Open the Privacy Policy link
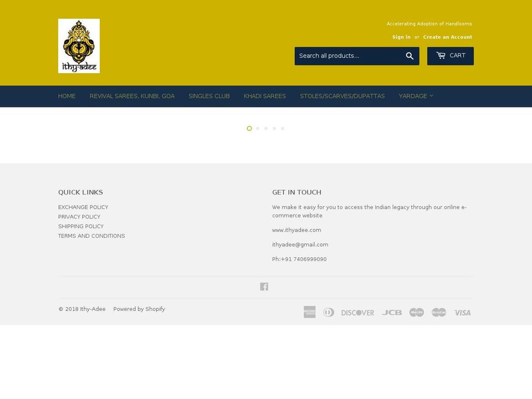This screenshot has width=532, height=399. point(79,217)
